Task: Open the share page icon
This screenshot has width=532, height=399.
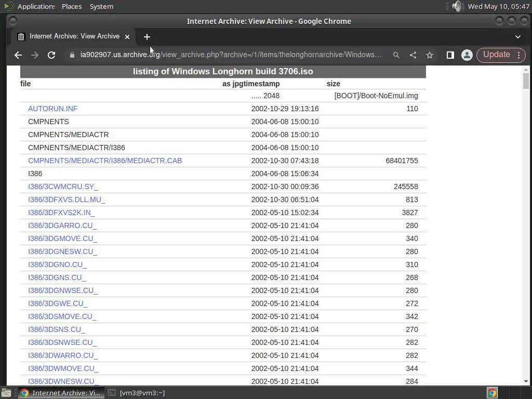Action: coord(413,55)
